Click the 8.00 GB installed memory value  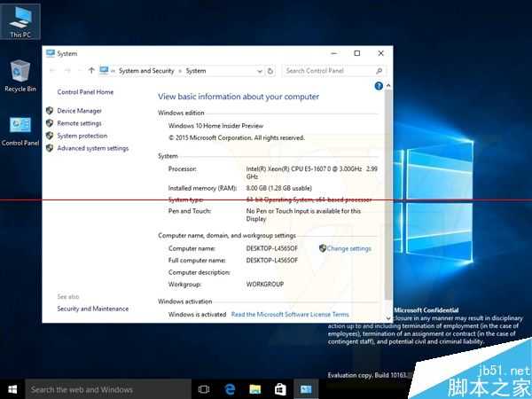[x=279, y=188]
